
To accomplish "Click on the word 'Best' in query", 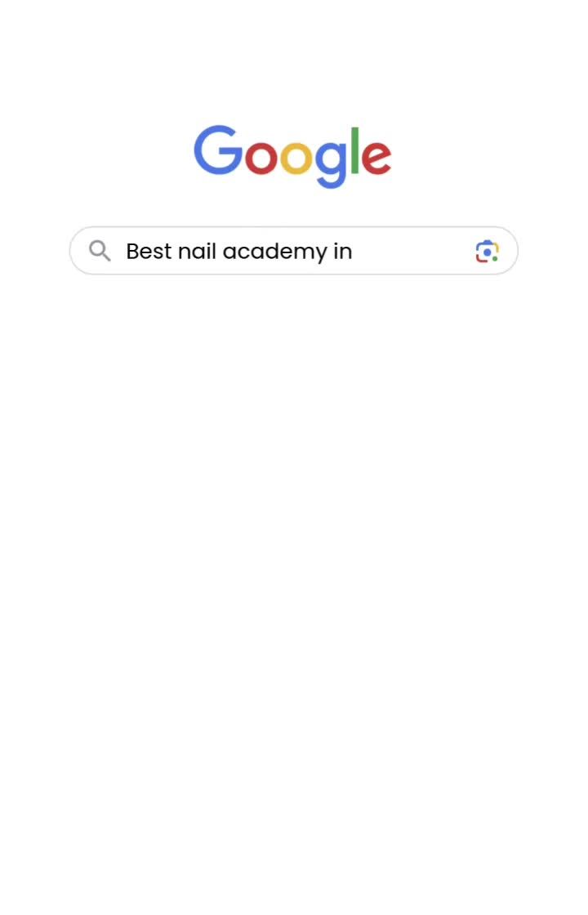I will [149, 252].
